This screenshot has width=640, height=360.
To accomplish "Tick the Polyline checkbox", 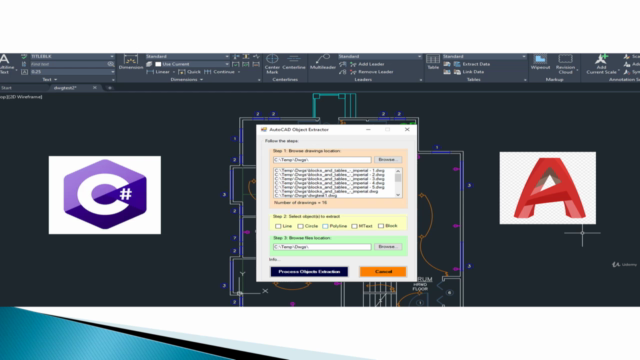I will click(x=325, y=226).
